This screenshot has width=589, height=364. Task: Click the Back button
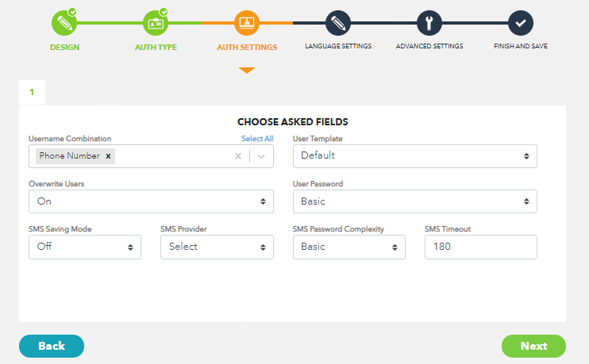coord(52,346)
